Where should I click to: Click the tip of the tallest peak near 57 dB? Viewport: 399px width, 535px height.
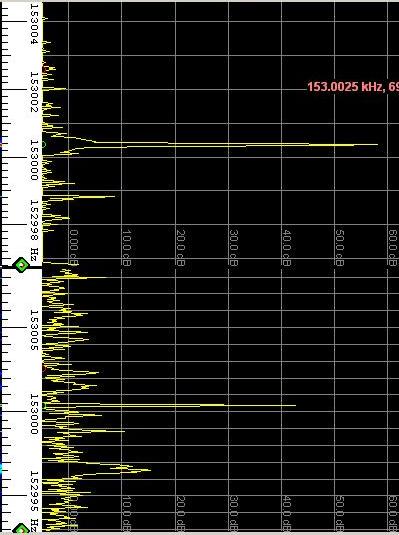[376, 144]
